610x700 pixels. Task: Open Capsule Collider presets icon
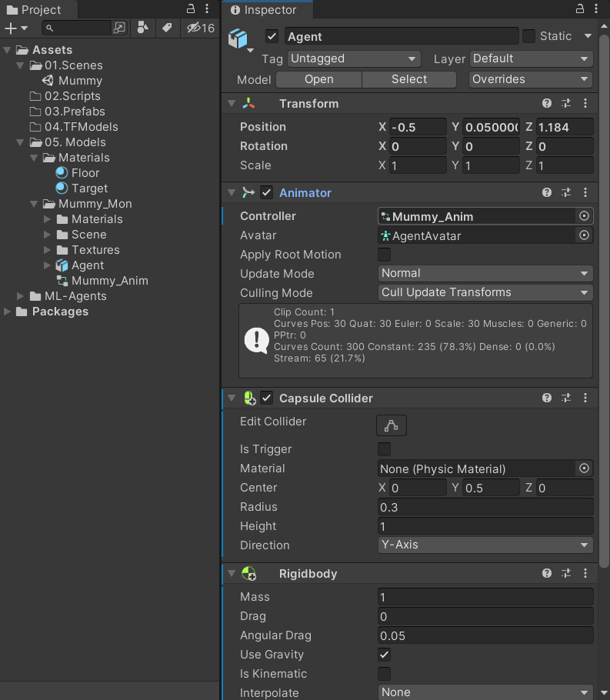click(566, 398)
